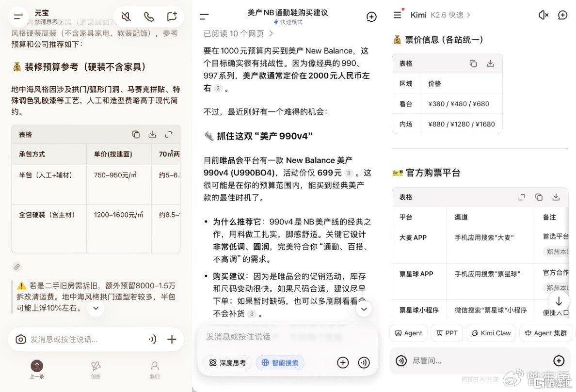Image resolution: width=576 pixels, height=392 pixels.
Task: Open Kimi K2.6 快速 model selector
Action: tap(450, 15)
